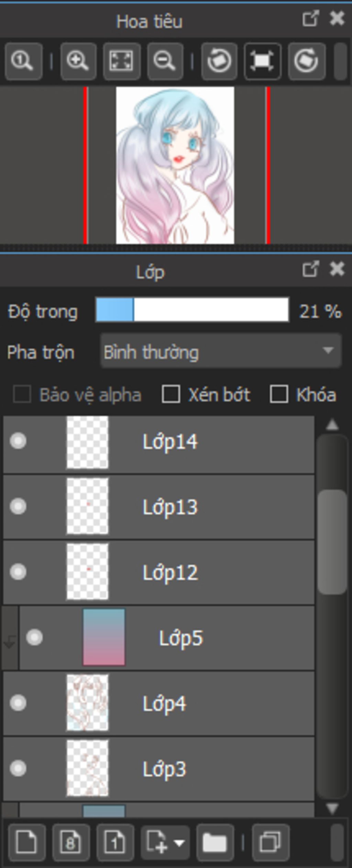
Task: Zoom out with the minus magnifier icon
Action: (165, 61)
